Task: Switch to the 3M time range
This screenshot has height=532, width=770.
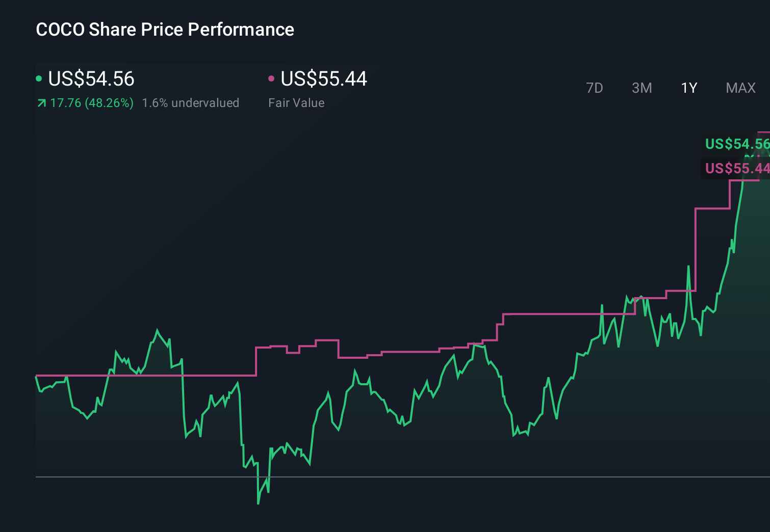Action: point(641,88)
